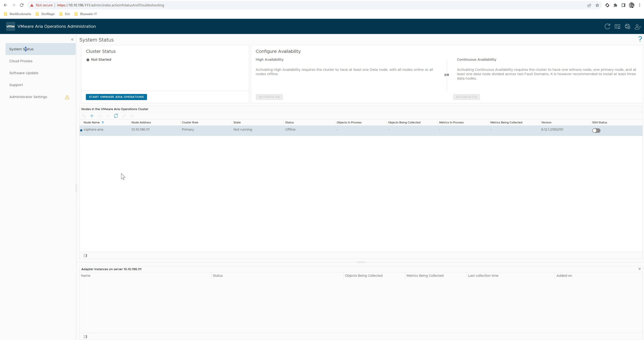Toggle the browser side panel icon
Image resolution: width=644 pixels, height=340 pixels.
624,5
